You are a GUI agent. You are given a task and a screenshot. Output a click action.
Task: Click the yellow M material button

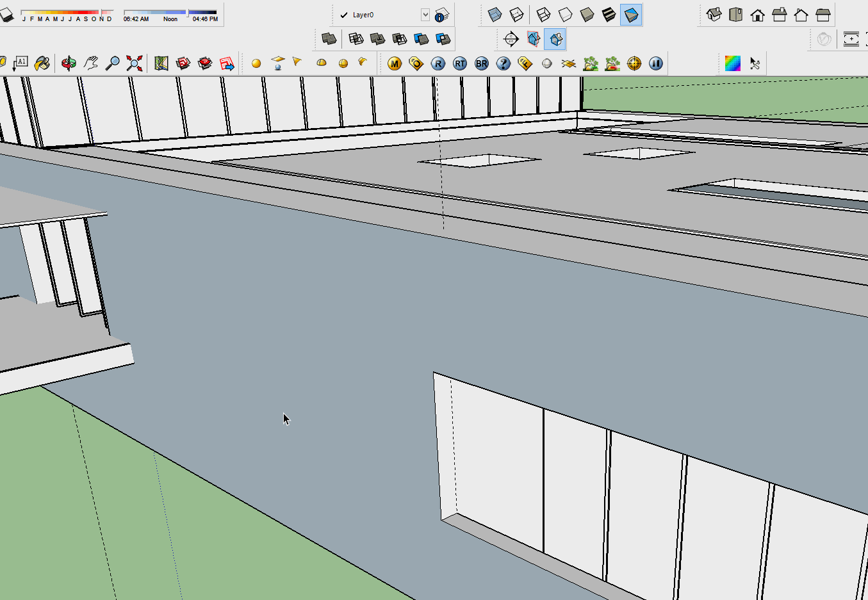395,63
